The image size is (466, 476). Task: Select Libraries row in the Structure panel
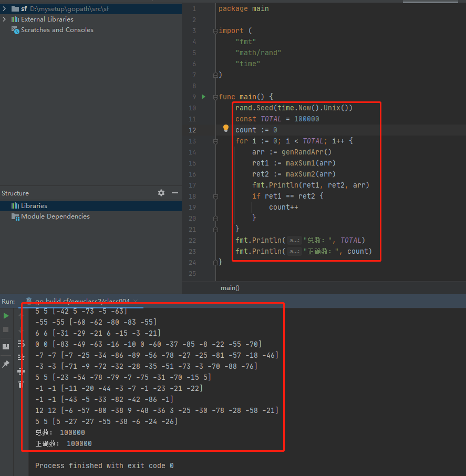coord(91,206)
